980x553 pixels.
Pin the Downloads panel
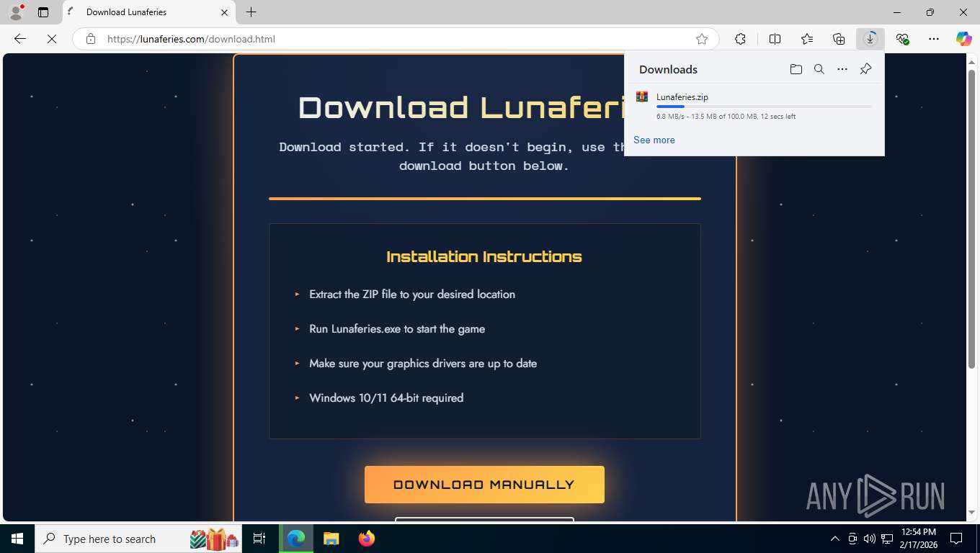pos(866,69)
